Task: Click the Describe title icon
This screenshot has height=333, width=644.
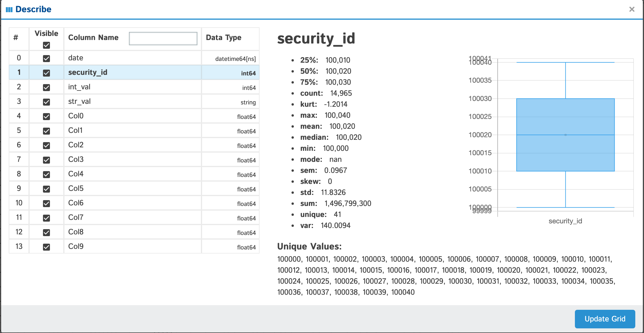Action: click(9, 10)
